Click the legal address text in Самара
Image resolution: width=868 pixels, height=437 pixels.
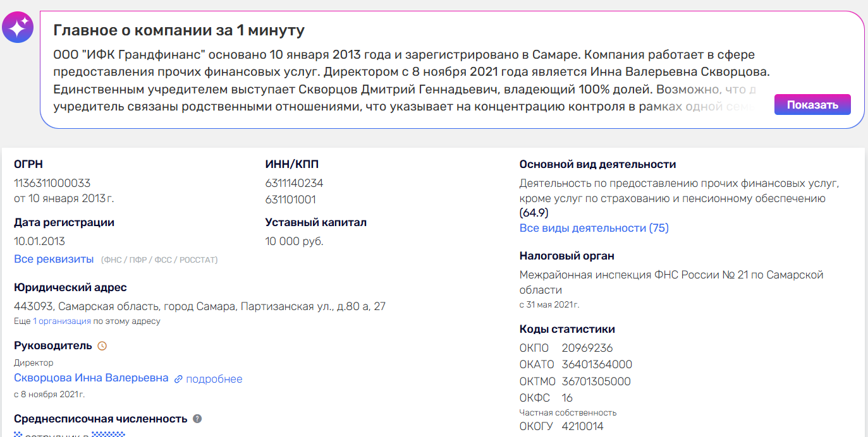pos(199,306)
